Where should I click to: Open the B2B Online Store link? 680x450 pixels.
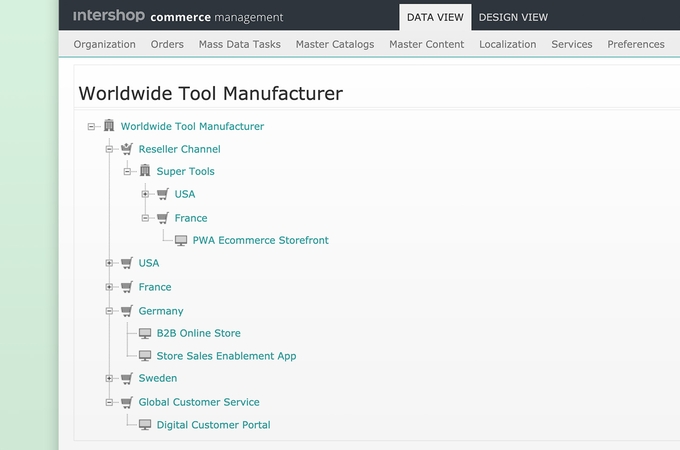[x=199, y=333]
